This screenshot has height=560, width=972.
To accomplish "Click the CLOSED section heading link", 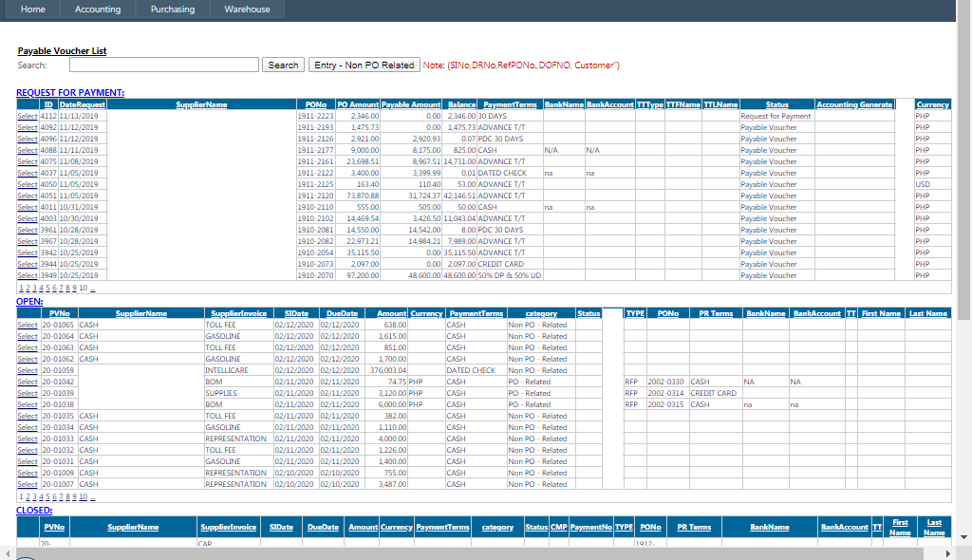I will coord(34,511).
